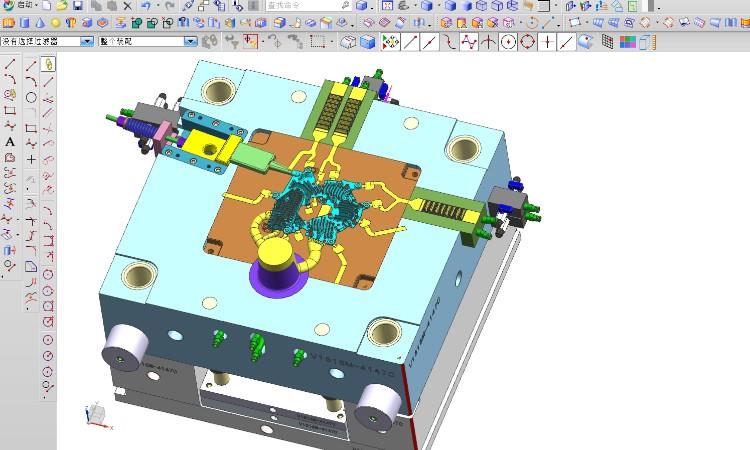Expand the rectangle selection method arrow
The width and height of the screenshot is (750, 450).
(x=330, y=42)
